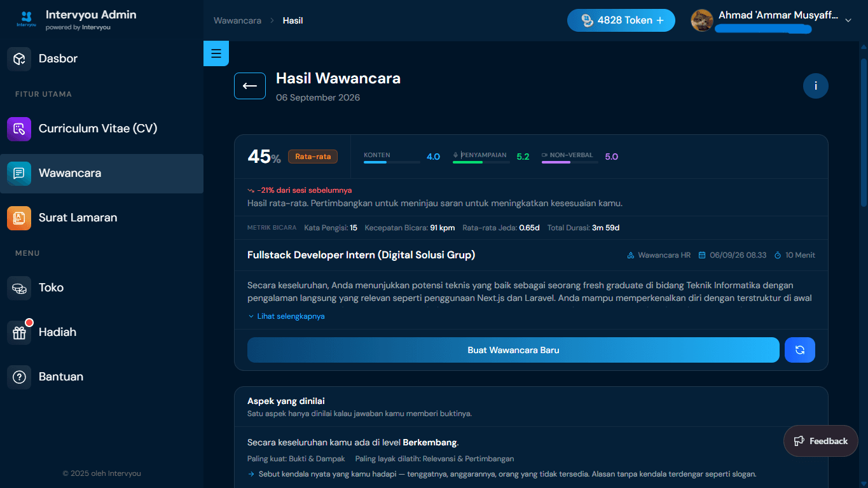868x488 pixels.
Task: Open Hadiah rewards page
Action: [102, 332]
